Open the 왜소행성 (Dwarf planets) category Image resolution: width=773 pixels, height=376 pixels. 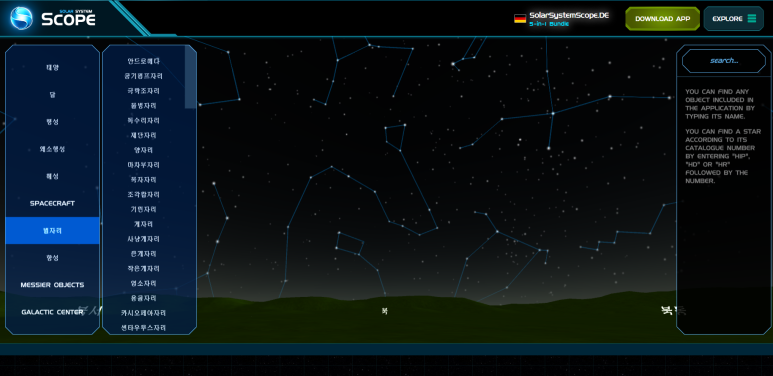coord(52,149)
